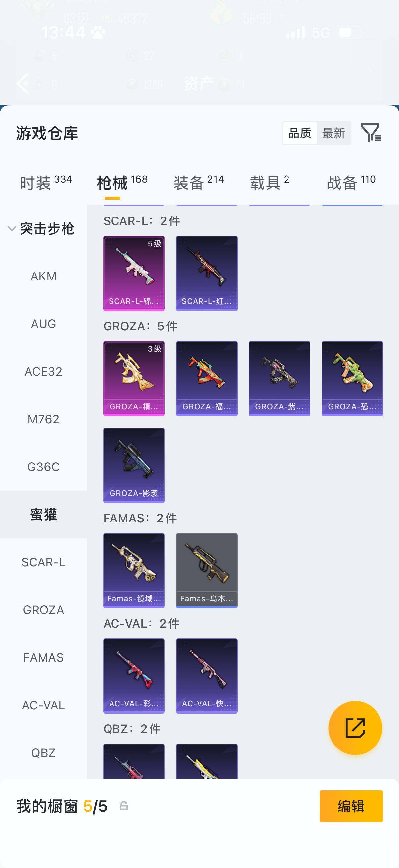Tap the orange share floating button
This screenshot has height=868, width=399.
(x=355, y=728)
